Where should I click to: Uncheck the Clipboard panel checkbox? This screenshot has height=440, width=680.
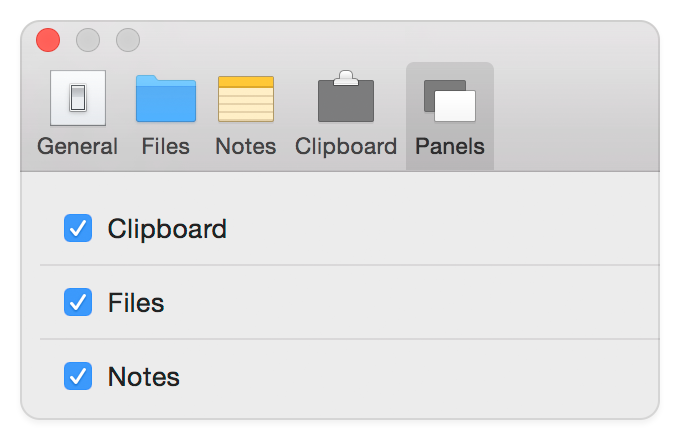pos(78,228)
